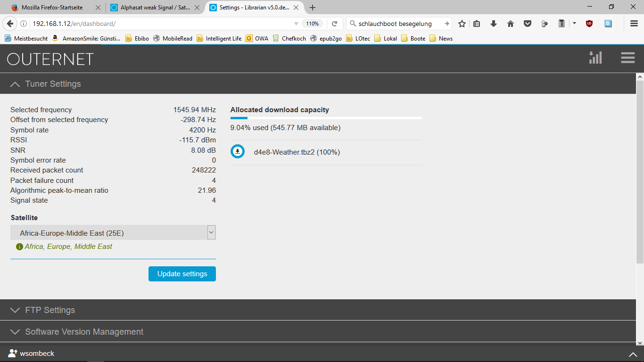Click the URL address field
Screen dimensions: 644x362
pos(160,24)
